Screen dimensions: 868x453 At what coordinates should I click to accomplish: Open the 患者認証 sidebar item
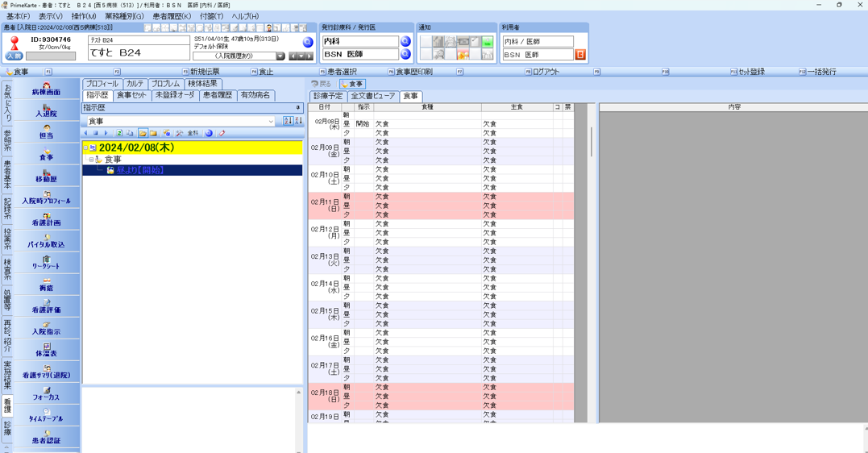(x=47, y=438)
